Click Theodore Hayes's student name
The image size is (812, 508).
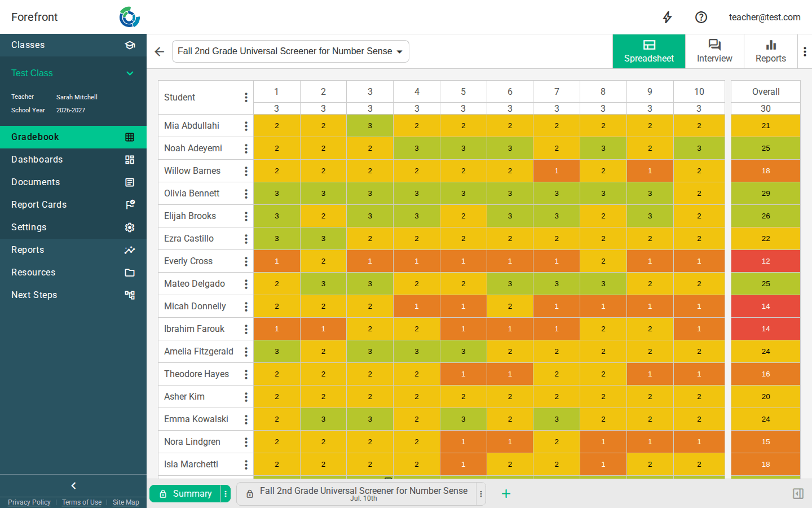[196, 374]
